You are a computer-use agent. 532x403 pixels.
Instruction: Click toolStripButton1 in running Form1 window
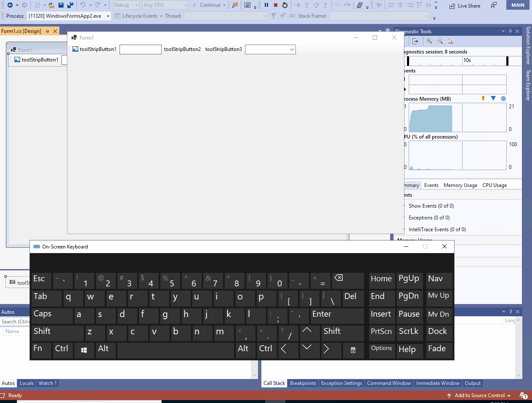pos(94,49)
